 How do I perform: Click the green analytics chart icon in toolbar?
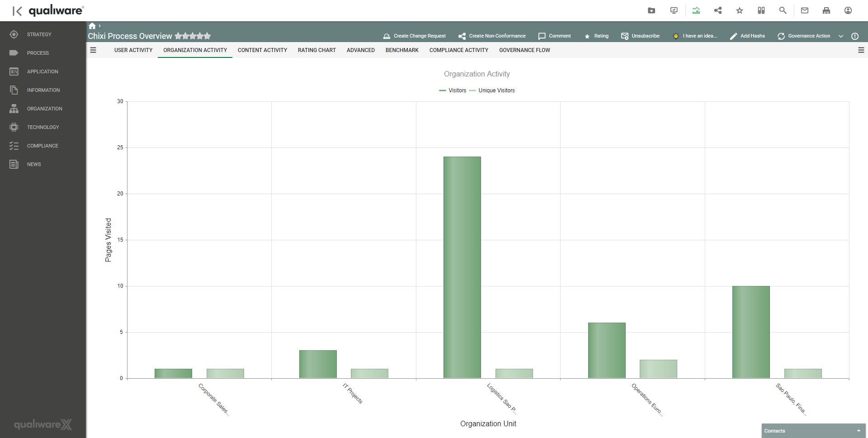(x=696, y=10)
